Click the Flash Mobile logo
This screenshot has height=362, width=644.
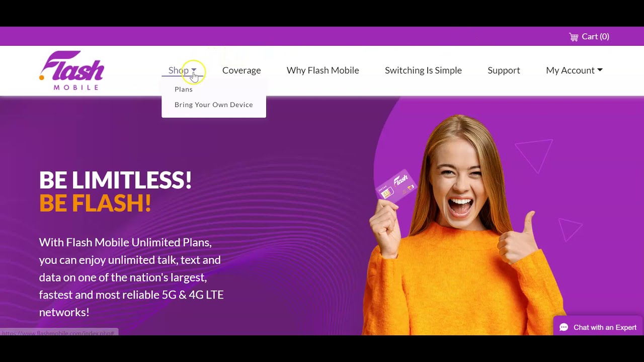pyautogui.click(x=71, y=70)
